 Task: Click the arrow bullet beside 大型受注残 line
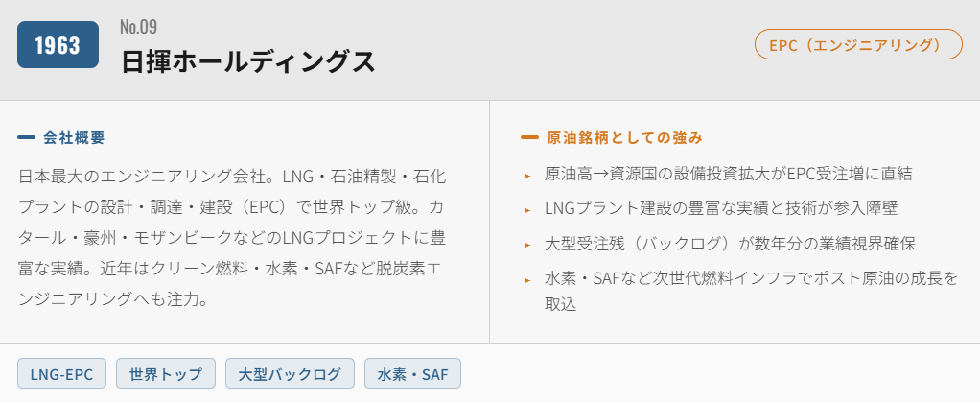point(527,244)
